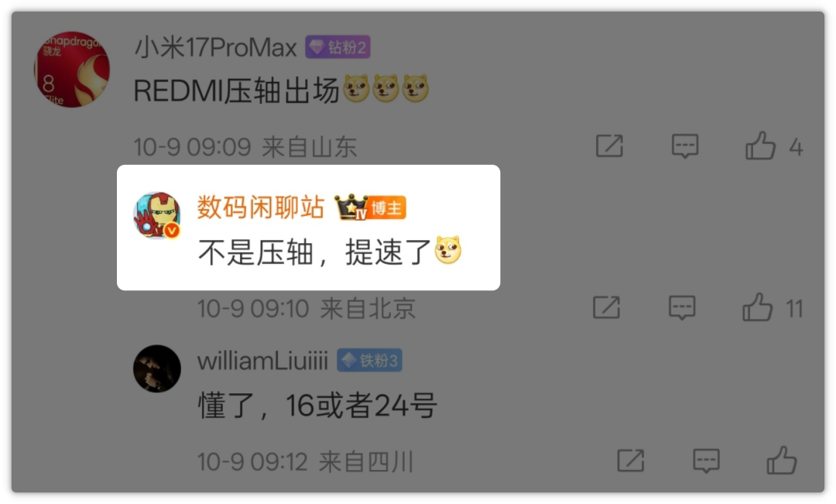
Task: Open williamLiuiiii's dark profile picture
Action: coord(156,369)
